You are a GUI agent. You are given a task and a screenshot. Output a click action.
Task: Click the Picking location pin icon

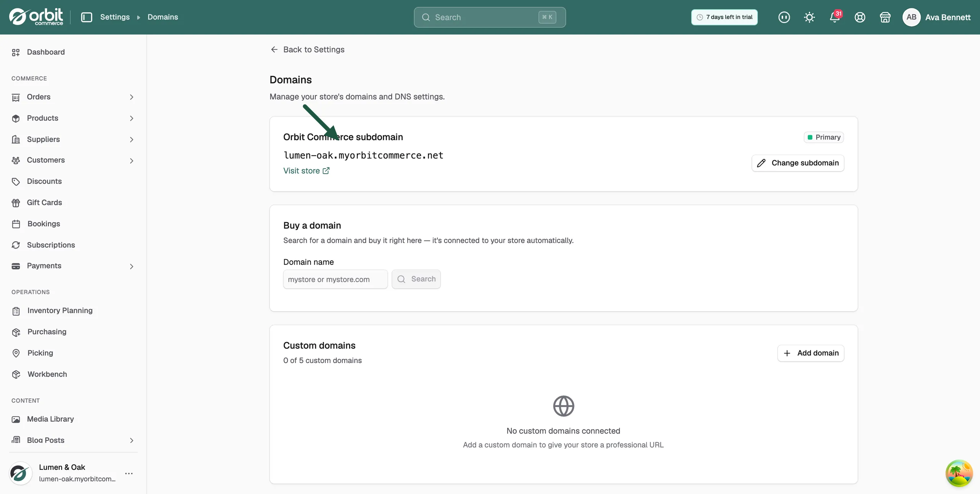[x=16, y=353]
